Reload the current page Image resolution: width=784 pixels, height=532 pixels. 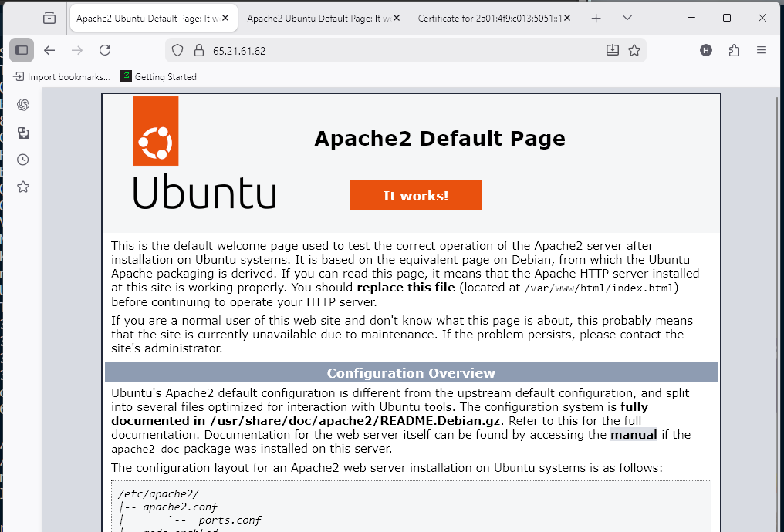pos(105,50)
